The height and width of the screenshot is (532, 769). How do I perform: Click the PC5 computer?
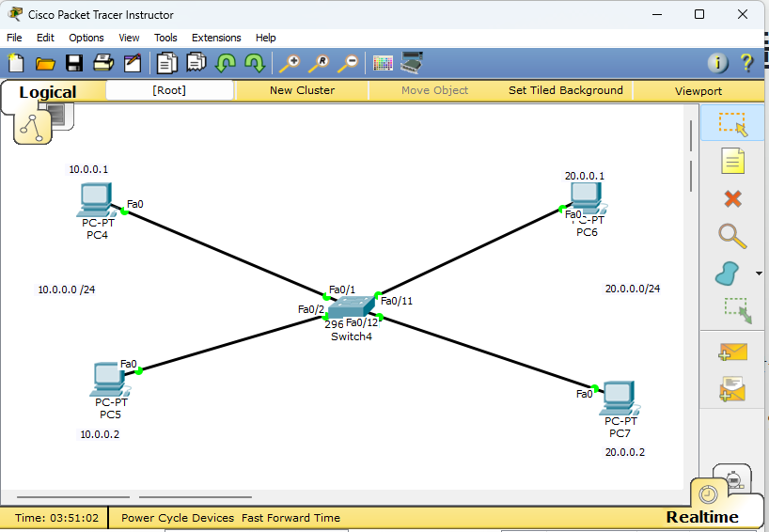tap(109, 379)
